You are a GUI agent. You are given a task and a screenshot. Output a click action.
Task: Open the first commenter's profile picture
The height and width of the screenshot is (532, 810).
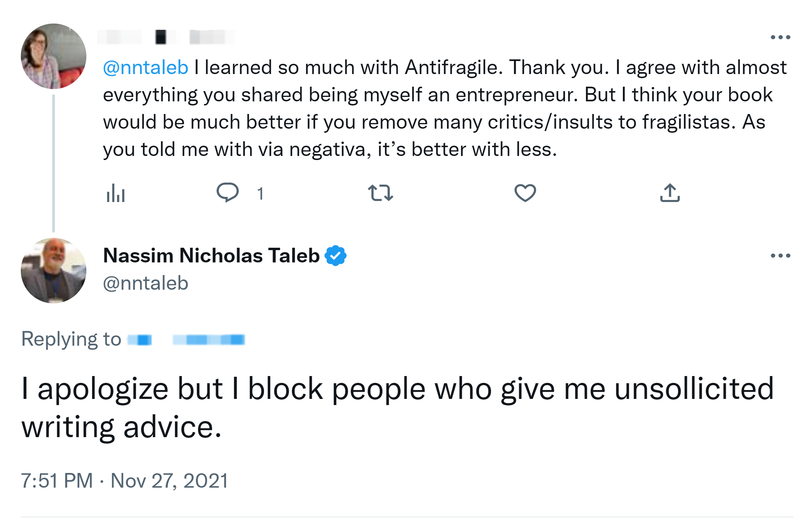[x=54, y=56]
